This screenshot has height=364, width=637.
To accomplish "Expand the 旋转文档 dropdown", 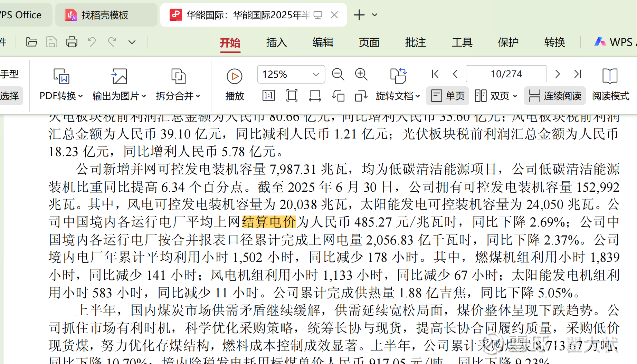I will click(x=398, y=96).
